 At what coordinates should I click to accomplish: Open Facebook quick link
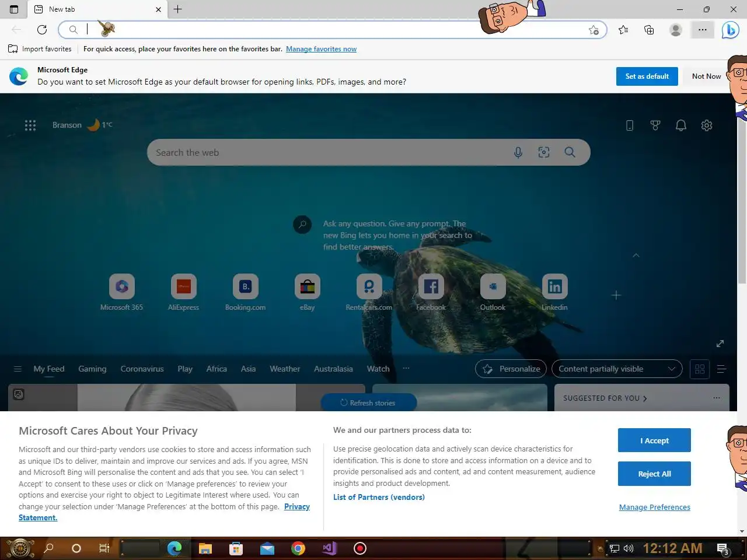[431, 292]
